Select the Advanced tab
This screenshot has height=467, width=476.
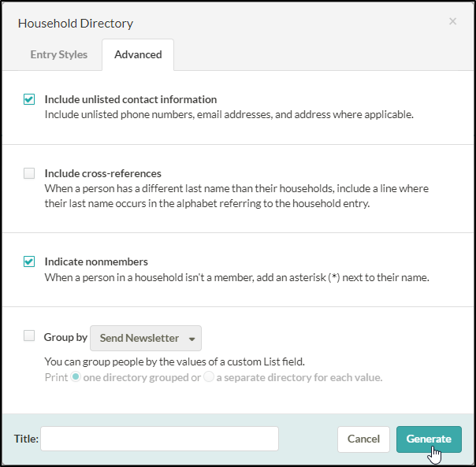coord(138,54)
